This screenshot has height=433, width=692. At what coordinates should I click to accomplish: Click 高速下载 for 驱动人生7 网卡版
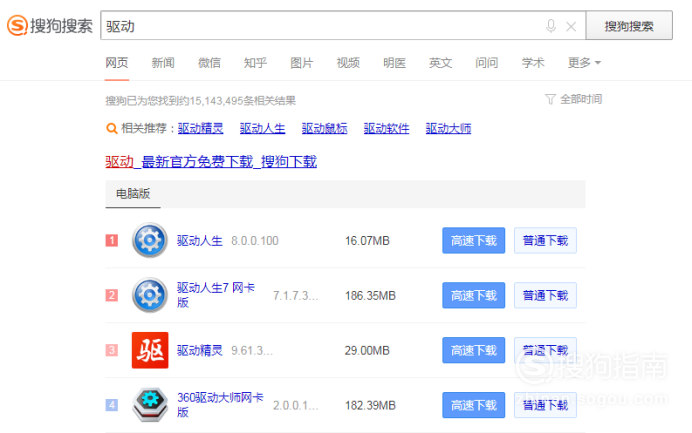click(x=474, y=295)
